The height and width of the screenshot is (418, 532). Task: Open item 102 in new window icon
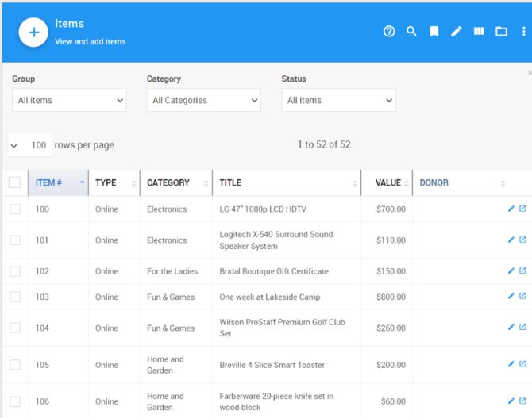pyautogui.click(x=522, y=270)
